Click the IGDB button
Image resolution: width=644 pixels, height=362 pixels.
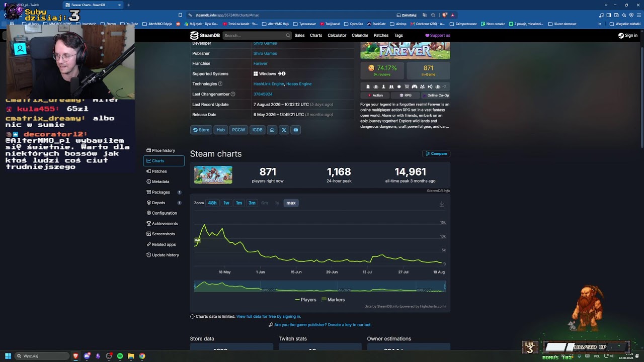[257, 130]
